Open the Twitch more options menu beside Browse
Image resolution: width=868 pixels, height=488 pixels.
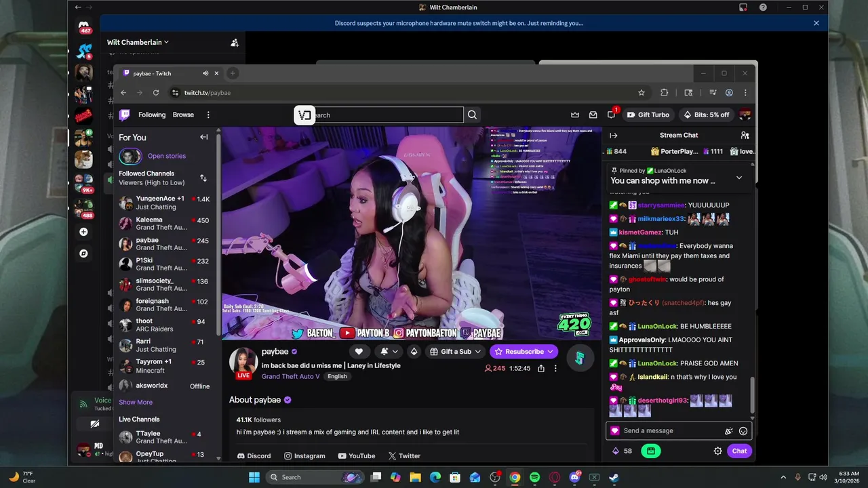point(208,115)
